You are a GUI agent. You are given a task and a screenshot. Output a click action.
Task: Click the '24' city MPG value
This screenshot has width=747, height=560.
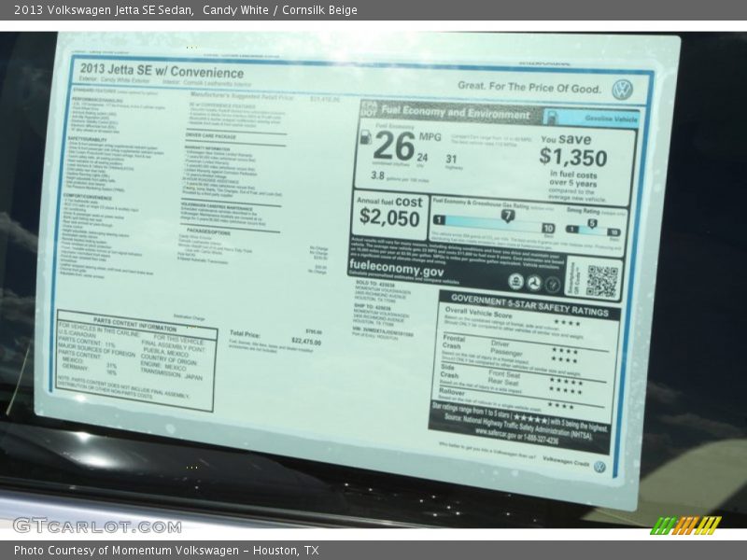(x=422, y=157)
